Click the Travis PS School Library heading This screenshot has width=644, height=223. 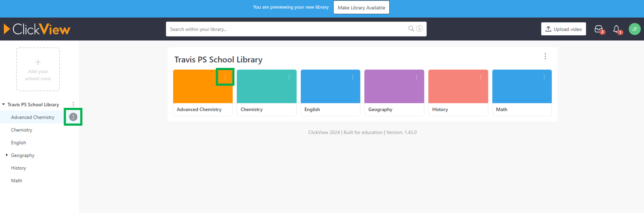pyautogui.click(x=218, y=60)
